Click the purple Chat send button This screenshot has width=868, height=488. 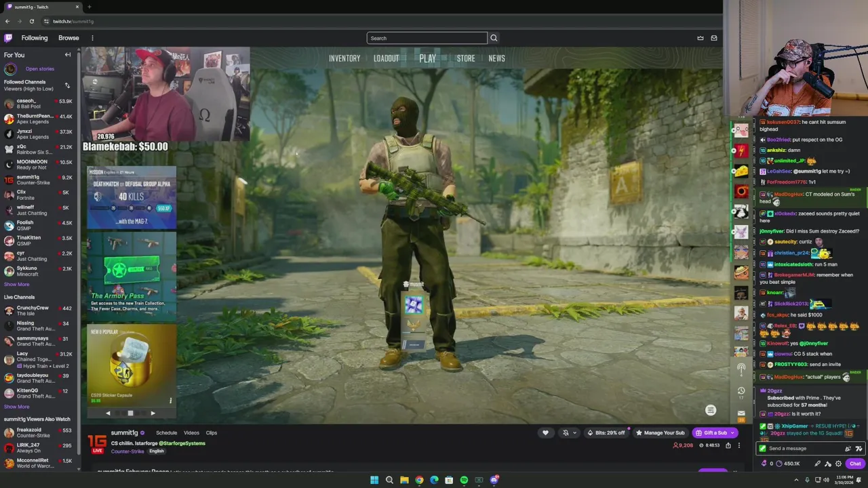click(855, 464)
